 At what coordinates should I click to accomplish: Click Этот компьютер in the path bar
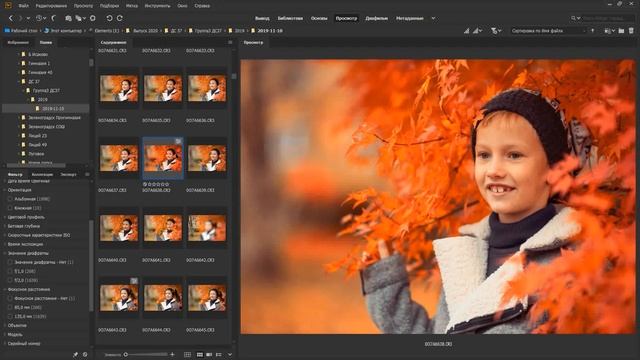pos(66,31)
